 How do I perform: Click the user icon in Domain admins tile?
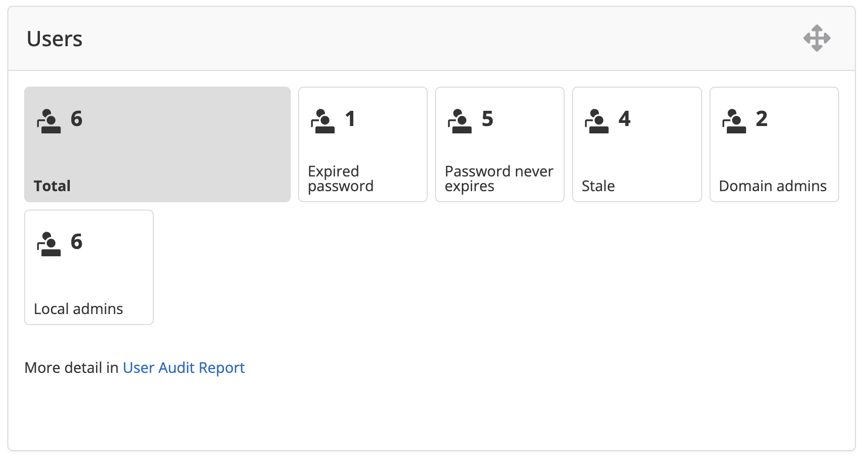pos(734,121)
